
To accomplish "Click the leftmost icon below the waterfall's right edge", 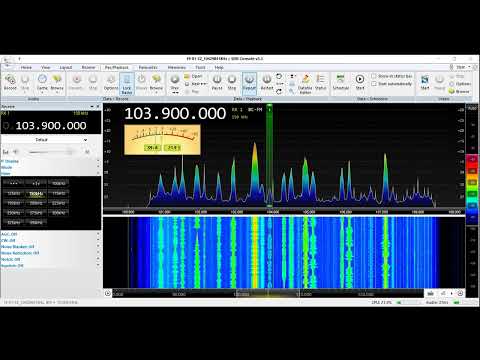I will [430, 293].
